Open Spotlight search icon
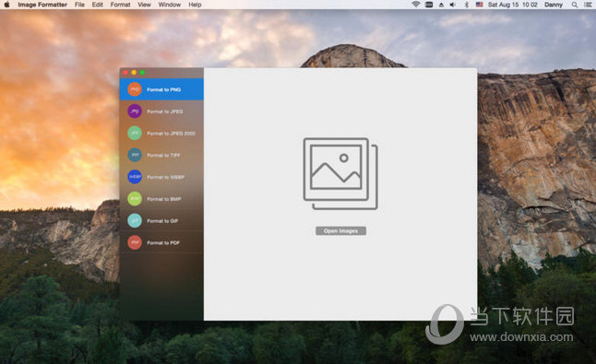This screenshot has width=596, height=364. click(x=575, y=5)
